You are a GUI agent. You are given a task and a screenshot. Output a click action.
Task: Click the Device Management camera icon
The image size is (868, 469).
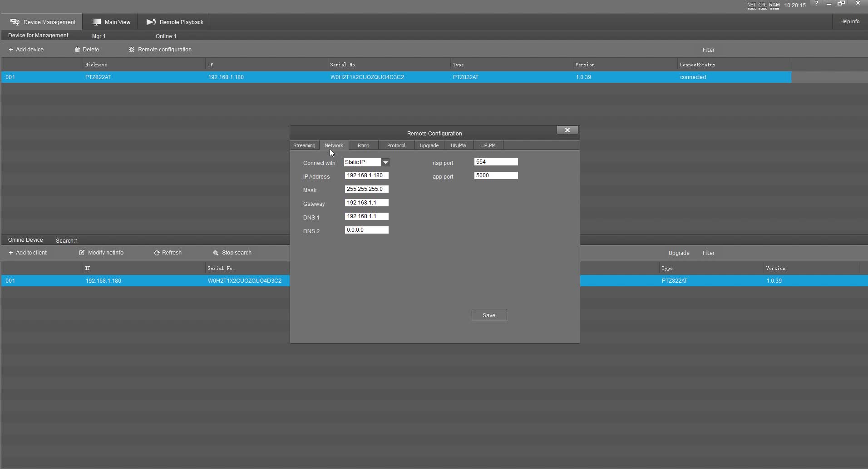15,22
